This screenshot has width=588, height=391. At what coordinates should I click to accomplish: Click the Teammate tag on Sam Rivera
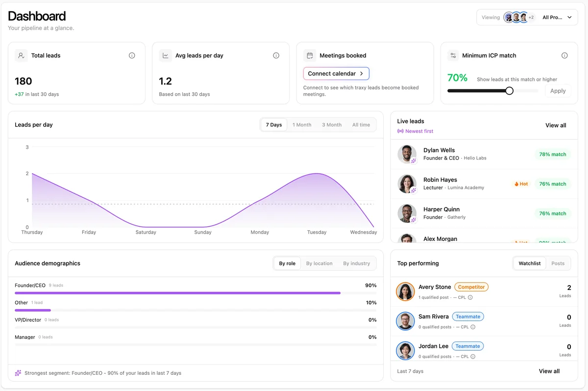pyautogui.click(x=468, y=316)
